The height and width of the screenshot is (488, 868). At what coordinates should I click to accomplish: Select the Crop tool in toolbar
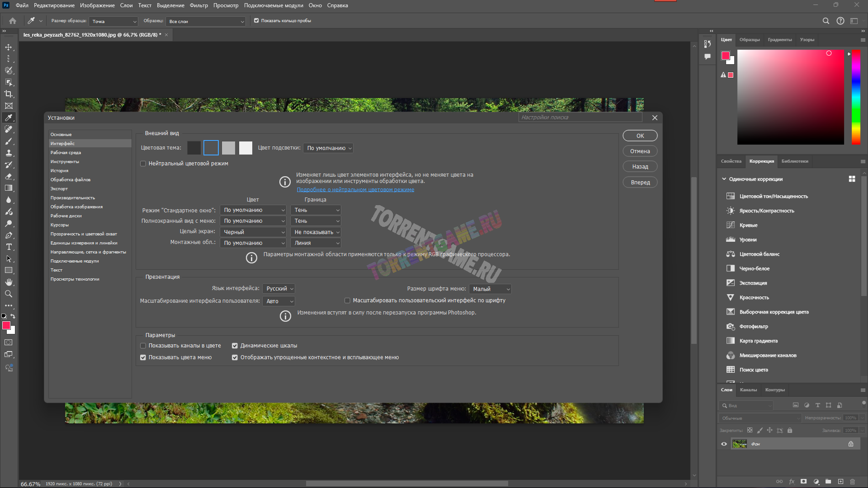[9, 94]
